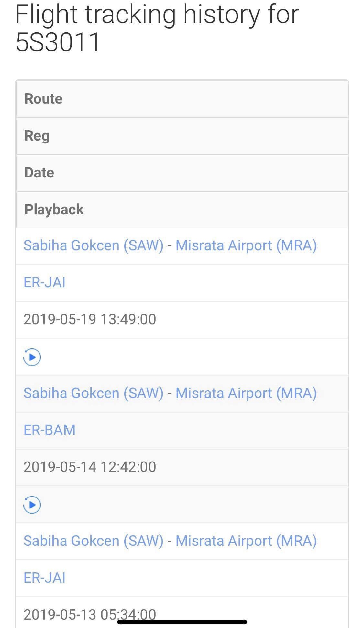Click the Route column header
The width and height of the screenshot is (364, 628).
[x=43, y=99]
